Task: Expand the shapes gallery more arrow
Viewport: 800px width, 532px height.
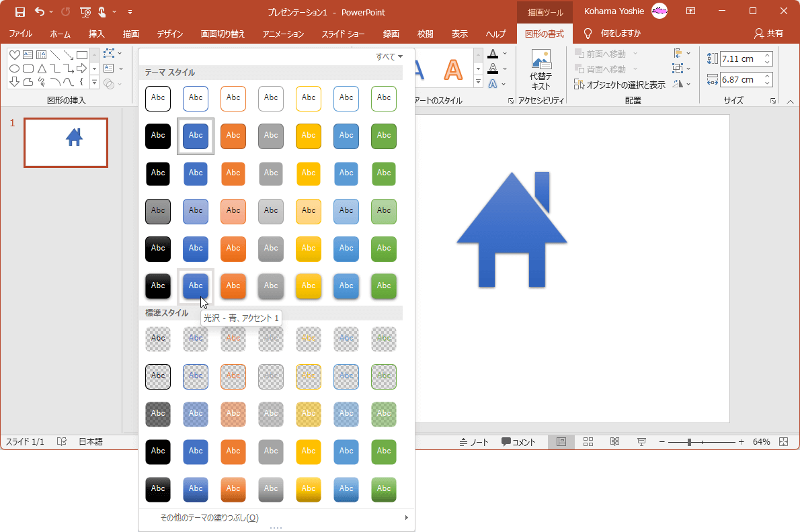Action: point(94,81)
